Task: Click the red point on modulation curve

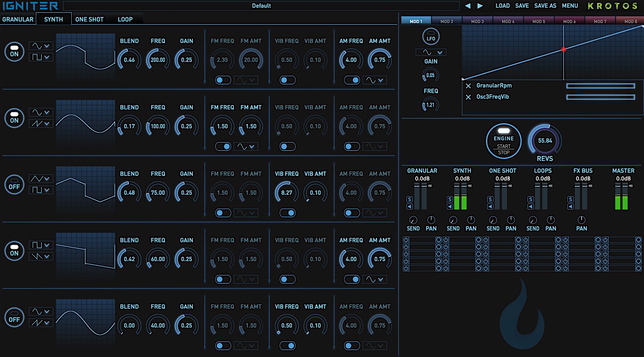Action: 563,50
